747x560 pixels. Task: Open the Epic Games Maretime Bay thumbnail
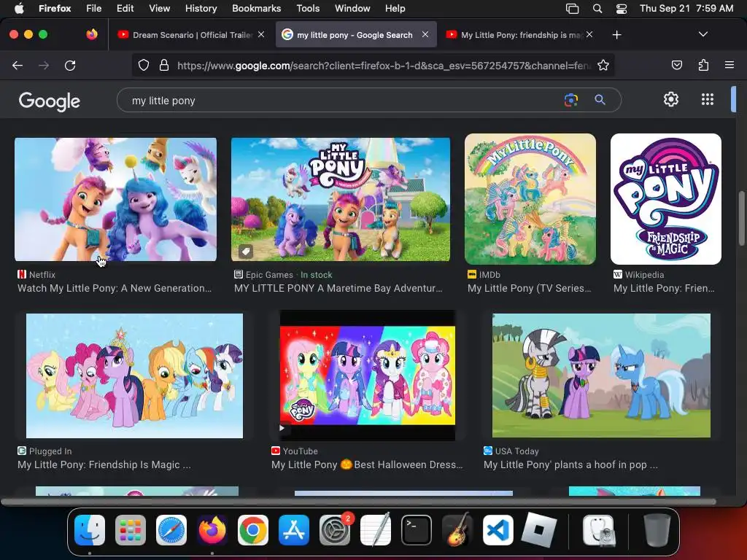341,199
